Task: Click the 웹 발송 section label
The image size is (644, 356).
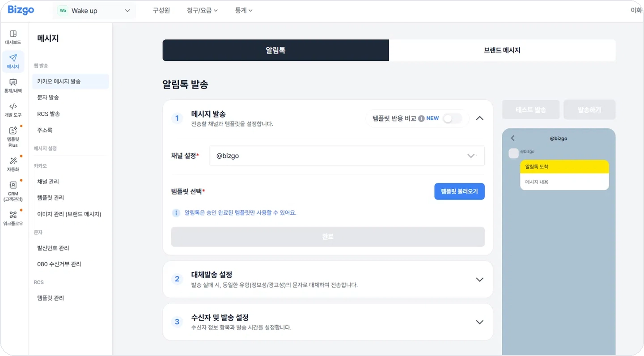Action: click(41, 66)
